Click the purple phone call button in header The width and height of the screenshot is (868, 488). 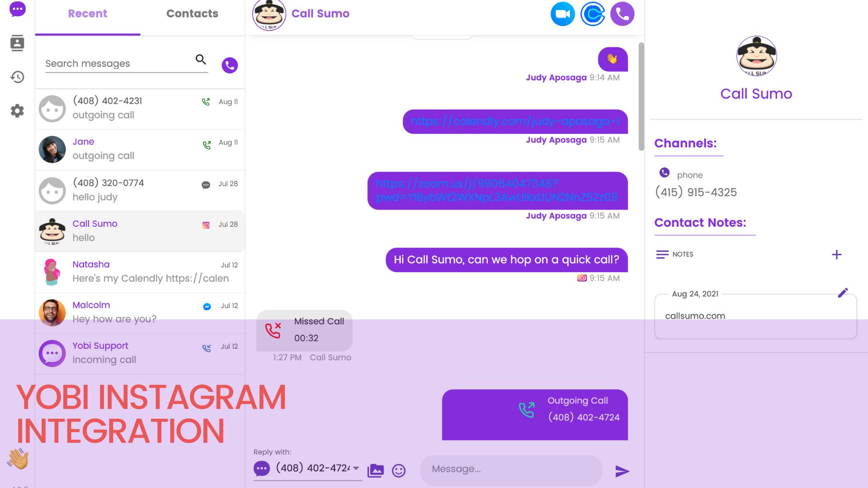click(x=622, y=14)
